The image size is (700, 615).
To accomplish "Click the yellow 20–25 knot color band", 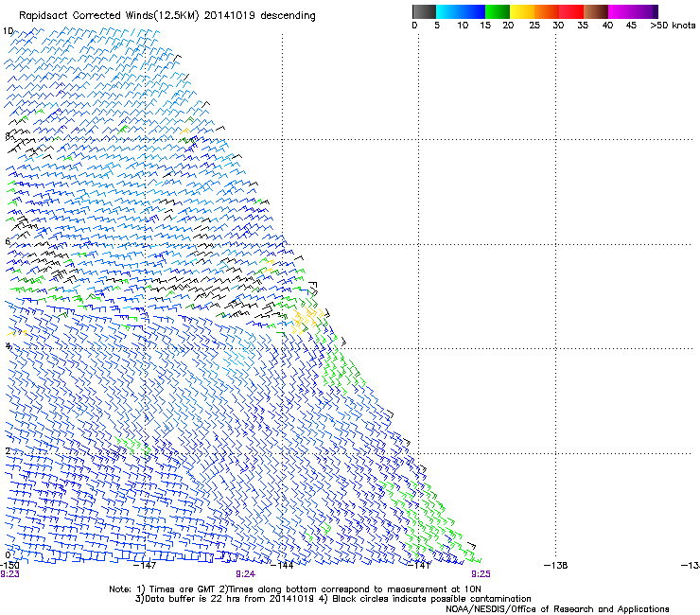I will 522,11.
